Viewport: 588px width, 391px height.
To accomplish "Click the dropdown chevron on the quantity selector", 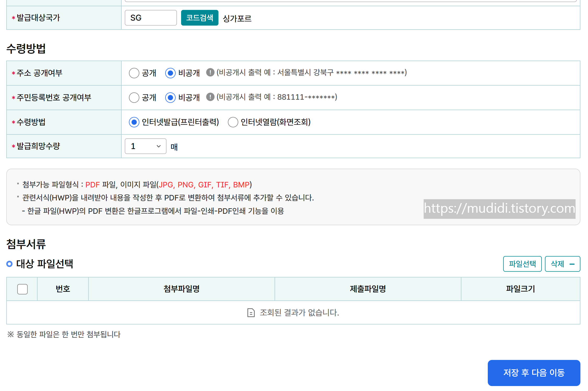I will point(158,146).
